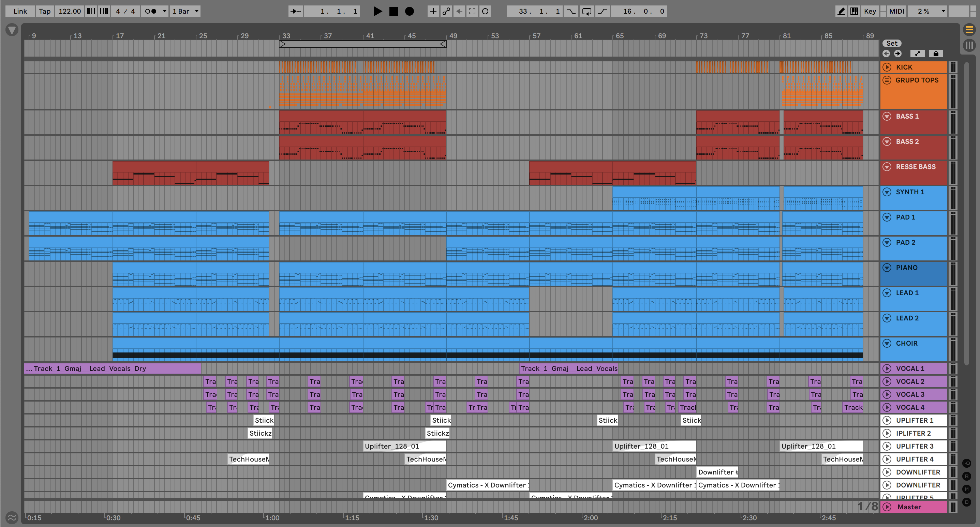Enable the computer MIDI keyboard icon
Image resolution: width=980 pixels, height=527 pixels.
[854, 11]
